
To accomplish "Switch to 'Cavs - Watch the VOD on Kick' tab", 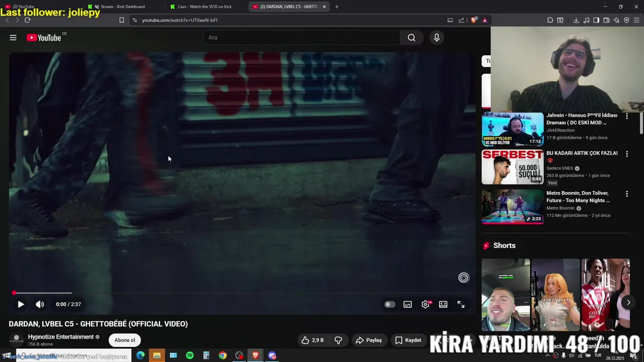I will click(x=206, y=7).
